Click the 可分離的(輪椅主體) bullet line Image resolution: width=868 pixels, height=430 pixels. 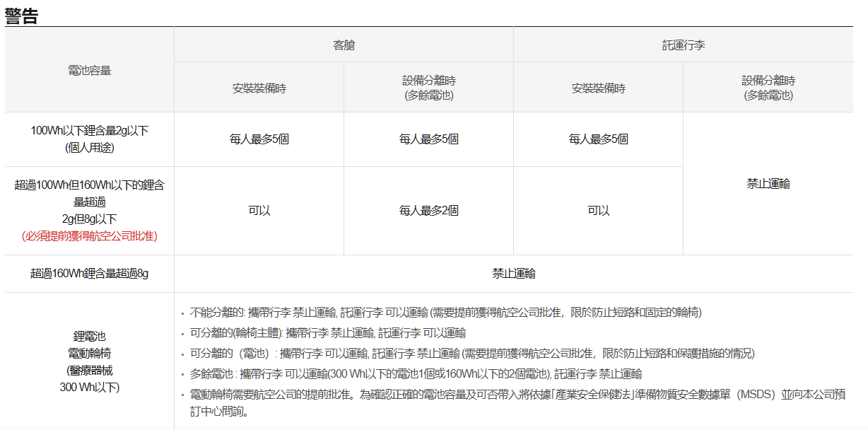pyautogui.click(x=328, y=332)
